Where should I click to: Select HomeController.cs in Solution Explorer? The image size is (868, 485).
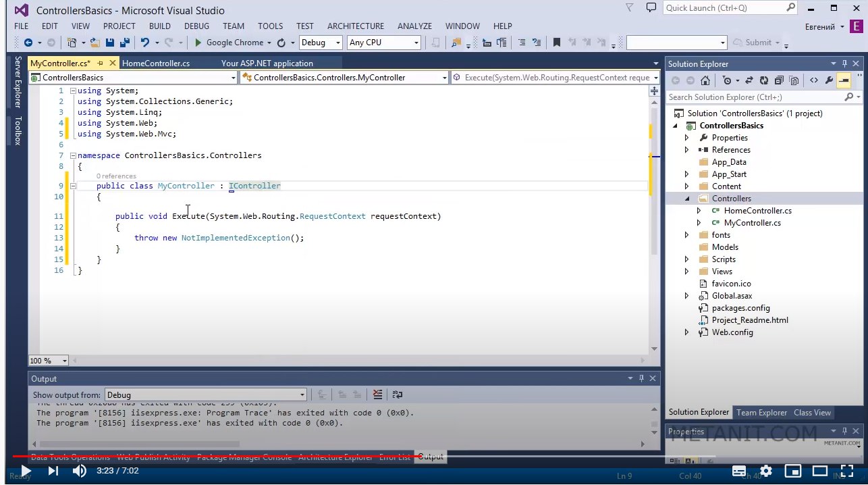click(757, 211)
